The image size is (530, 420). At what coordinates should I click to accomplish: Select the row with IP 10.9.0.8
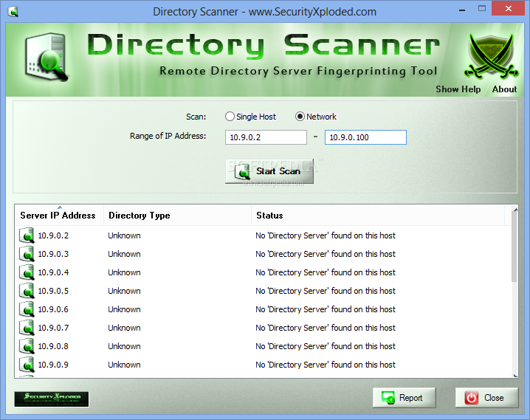tap(263, 346)
